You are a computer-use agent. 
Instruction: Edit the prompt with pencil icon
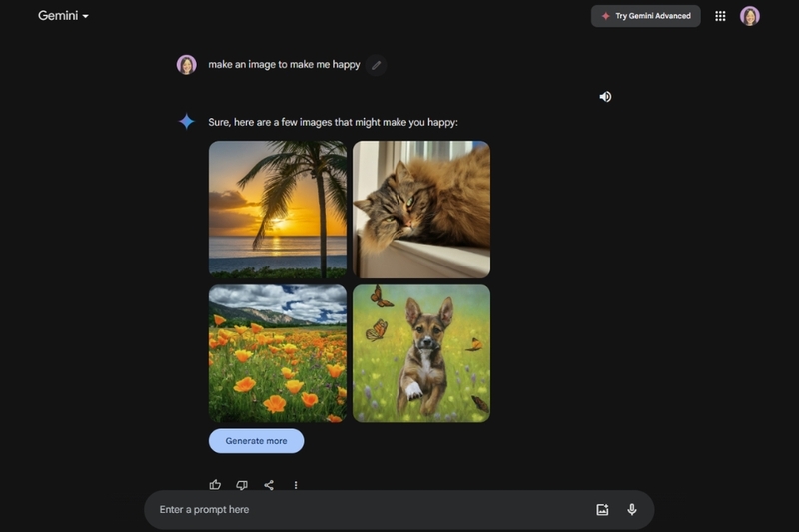click(x=377, y=65)
